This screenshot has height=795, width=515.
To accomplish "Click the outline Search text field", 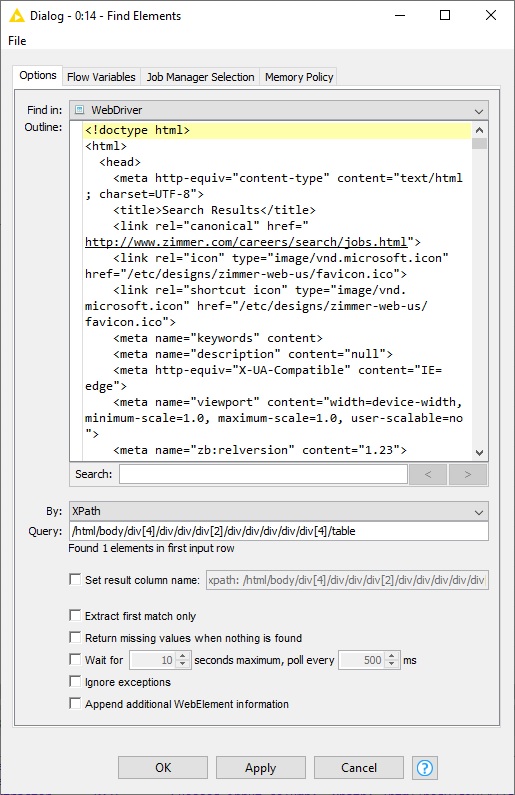I will (x=264, y=475).
